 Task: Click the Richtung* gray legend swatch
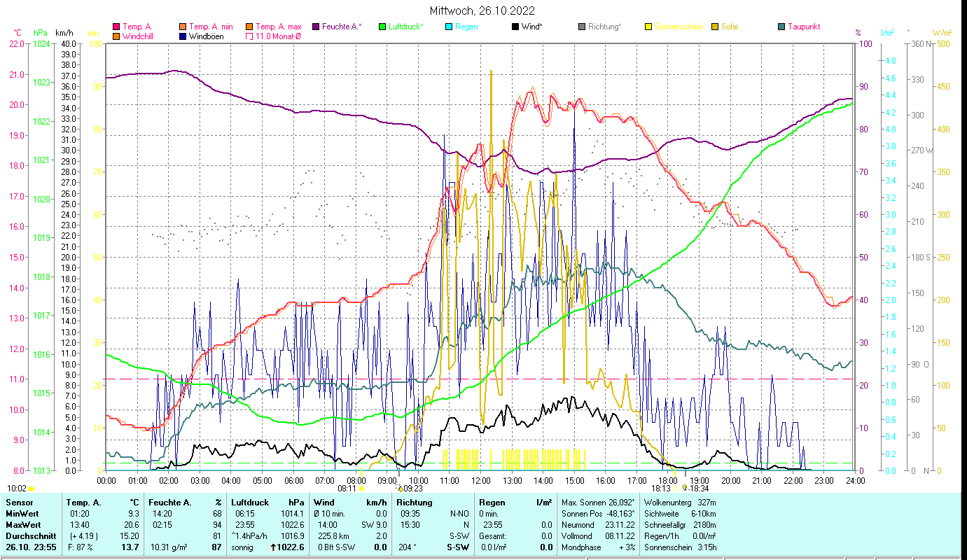point(581,27)
